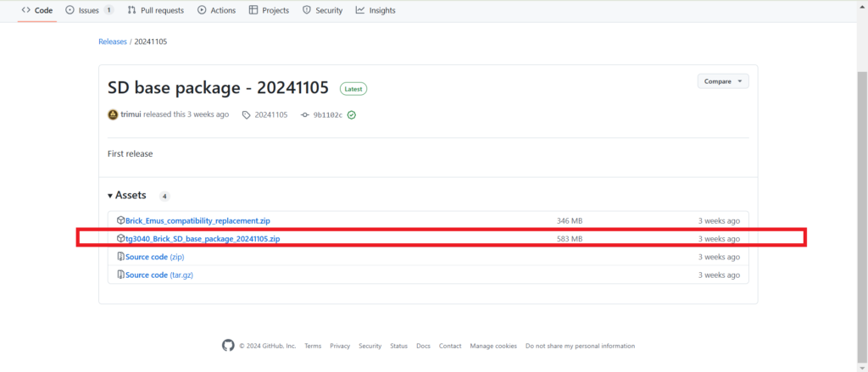
Task: Switch to the Issues tab
Action: [x=89, y=10]
